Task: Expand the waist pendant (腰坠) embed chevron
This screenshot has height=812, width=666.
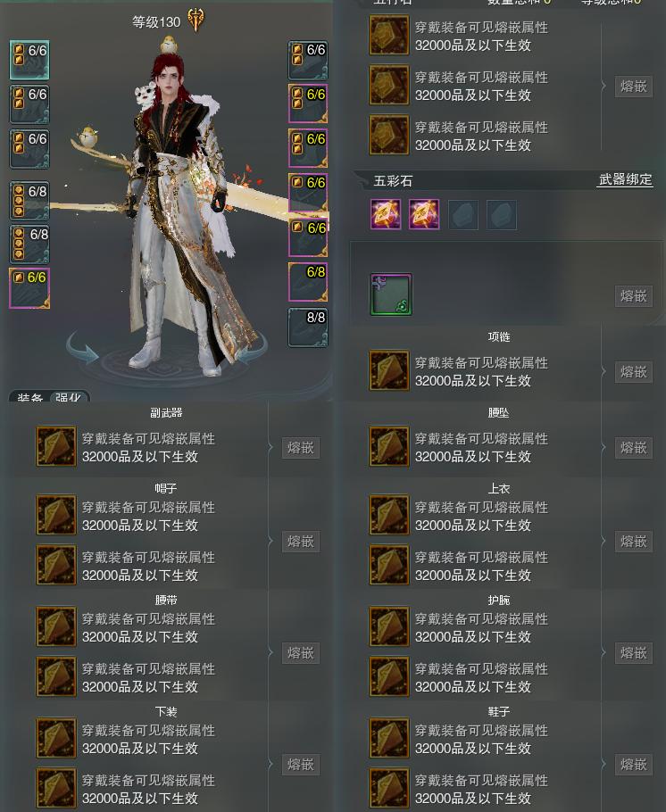Action: click(x=604, y=447)
